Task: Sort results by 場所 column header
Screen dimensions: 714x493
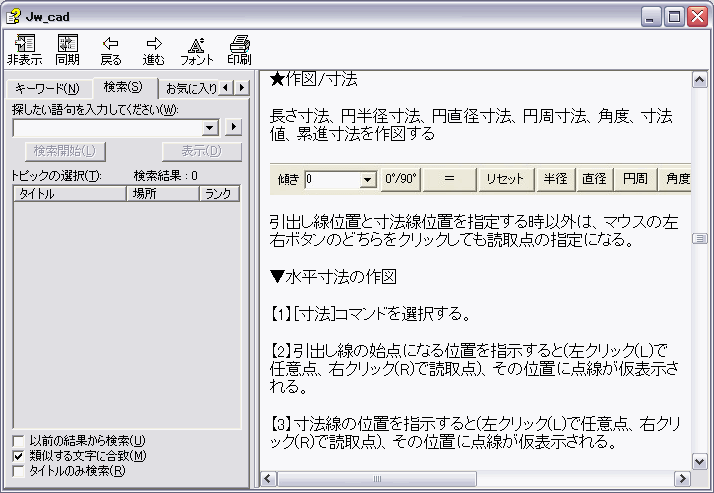Action: tap(163, 193)
